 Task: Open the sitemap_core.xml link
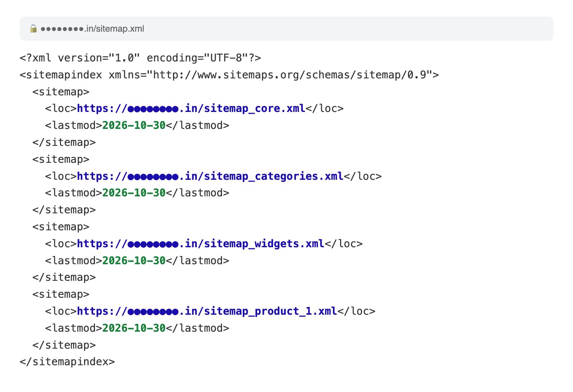[191, 109]
